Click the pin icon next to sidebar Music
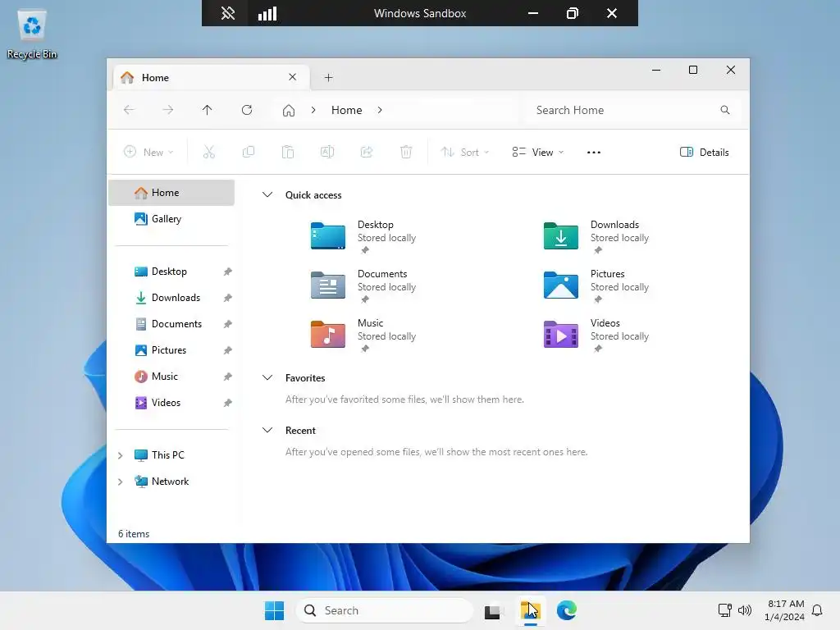Viewport: 840px width, 630px height. tap(228, 377)
